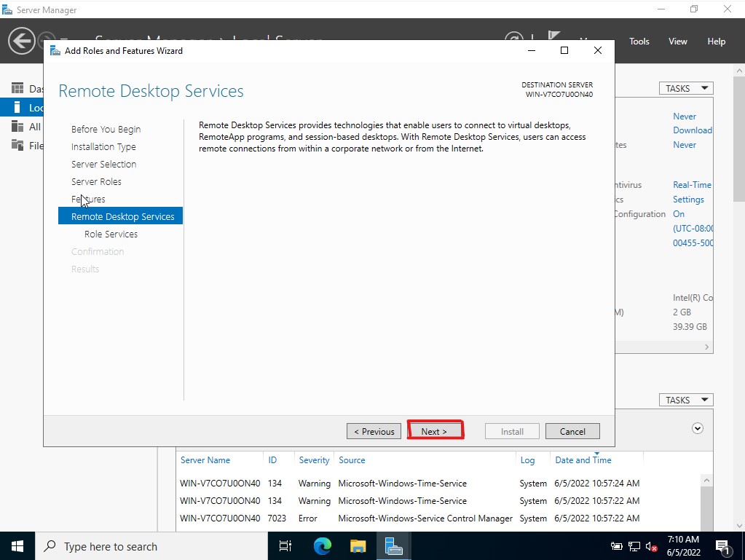The width and height of the screenshot is (745, 560).
Task: Click the UTC-08:00 time zone link
Action: pyautogui.click(x=693, y=229)
